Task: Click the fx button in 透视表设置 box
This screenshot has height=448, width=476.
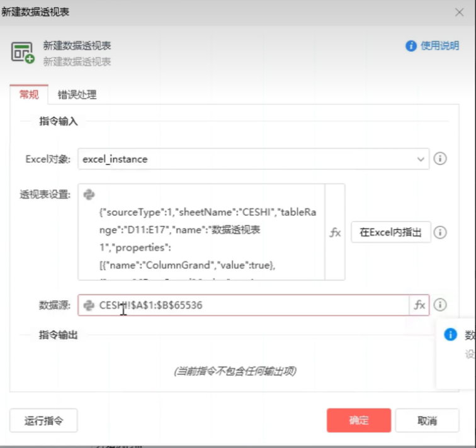Action: click(335, 232)
